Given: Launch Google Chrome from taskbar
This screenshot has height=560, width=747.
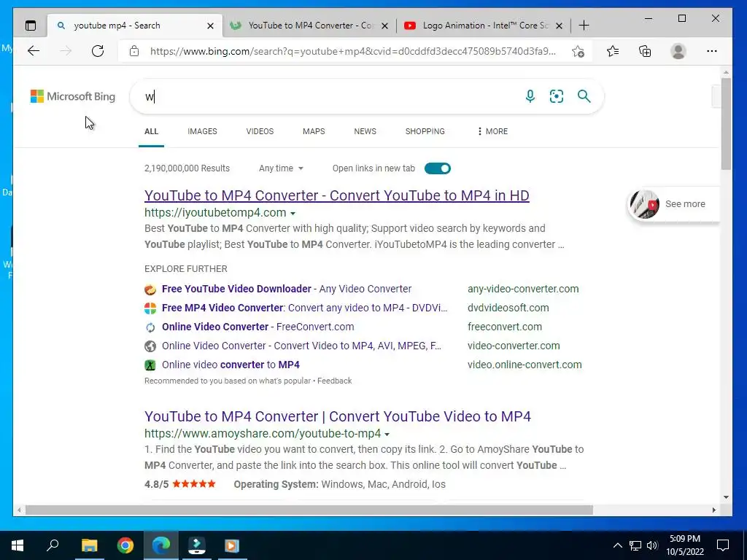Looking at the screenshot, I should (x=125, y=545).
